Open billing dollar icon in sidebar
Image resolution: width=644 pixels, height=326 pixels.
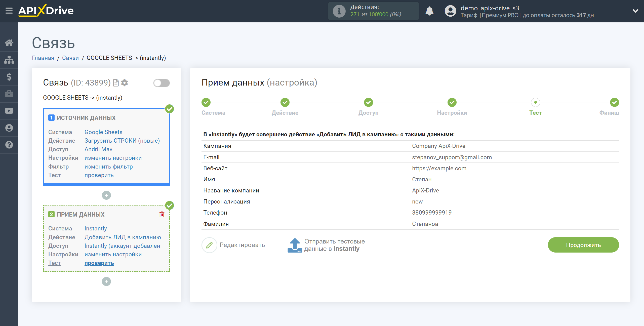click(9, 77)
